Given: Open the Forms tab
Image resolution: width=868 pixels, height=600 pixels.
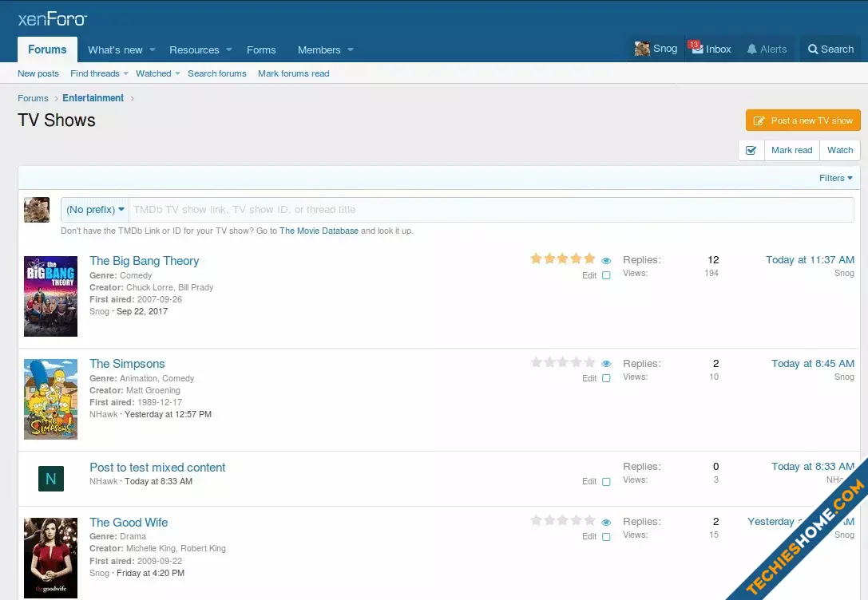Looking at the screenshot, I should click(x=261, y=49).
